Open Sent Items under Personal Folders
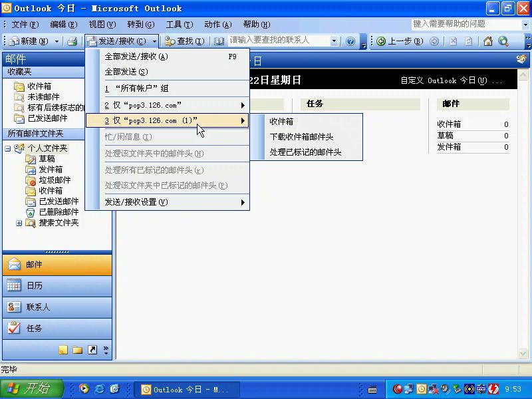Viewport: 532px width, 399px height. (53, 201)
